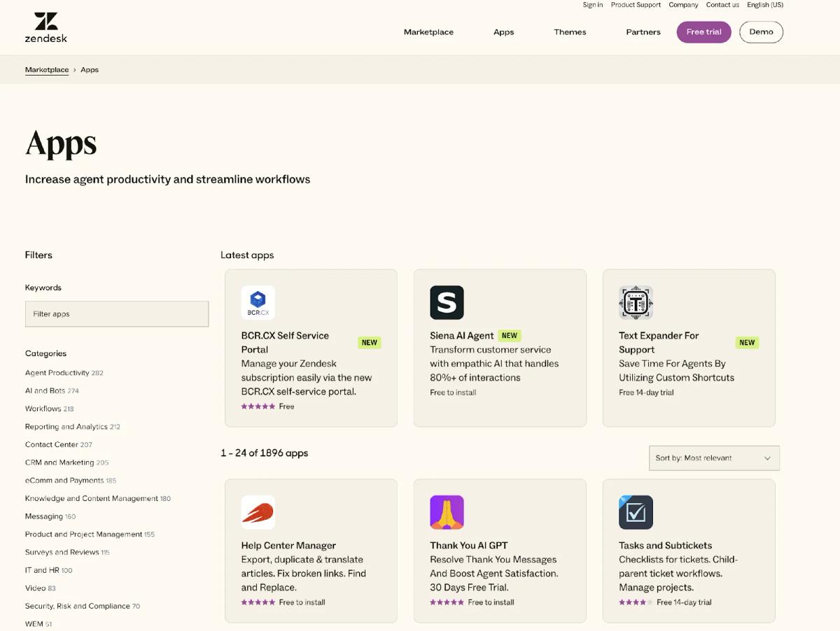The height and width of the screenshot is (631, 840).
Task: Open the Marketplace menu item
Action: [428, 32]
